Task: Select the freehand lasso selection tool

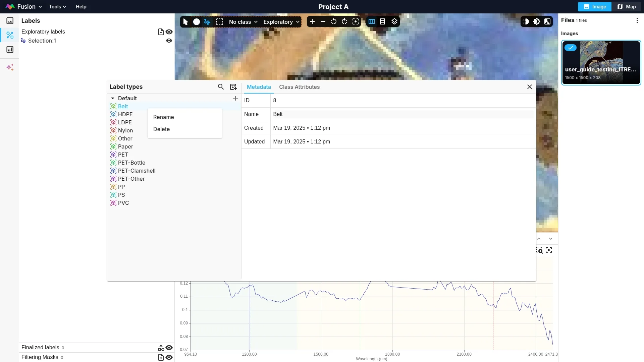Action: pyautogui.click(x=207, y=22)
